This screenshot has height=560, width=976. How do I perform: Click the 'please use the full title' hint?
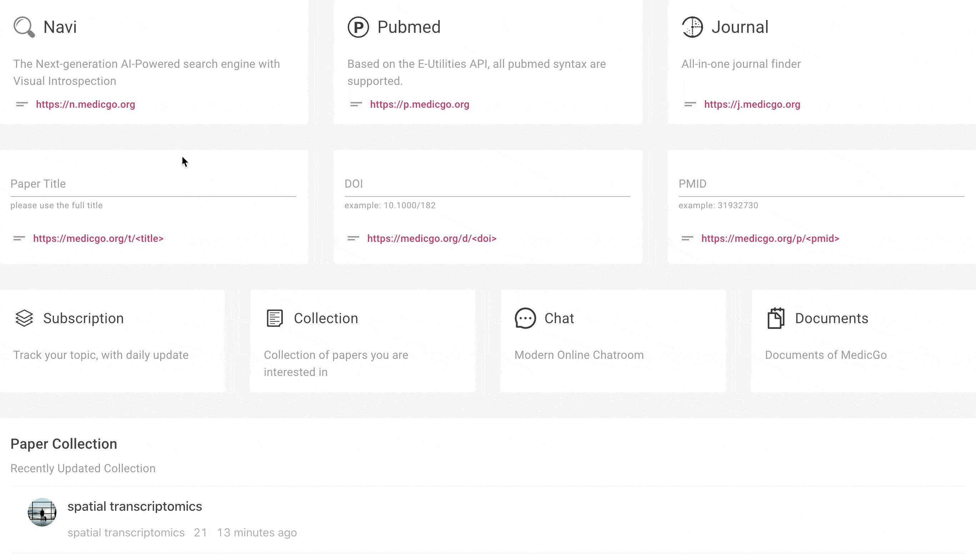56,205
